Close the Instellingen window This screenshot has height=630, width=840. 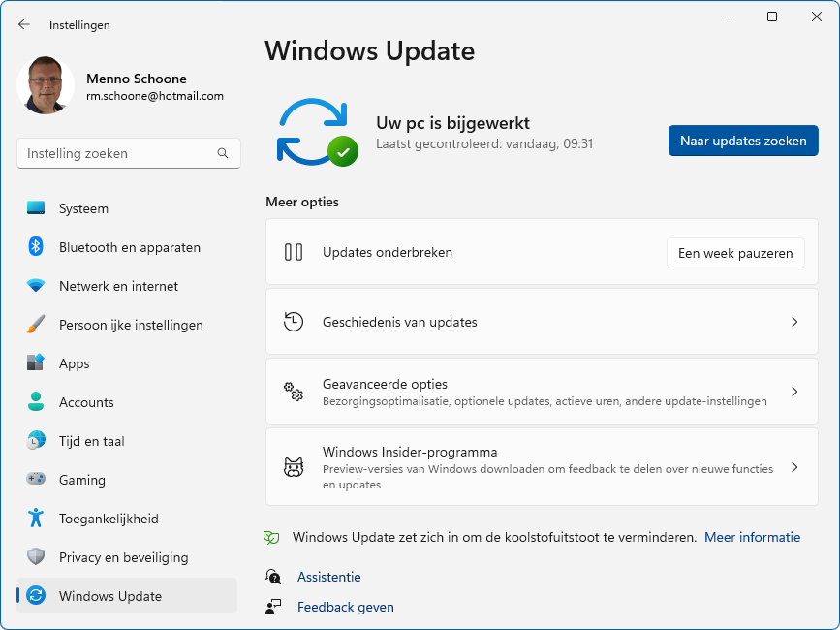coord(817,16)
